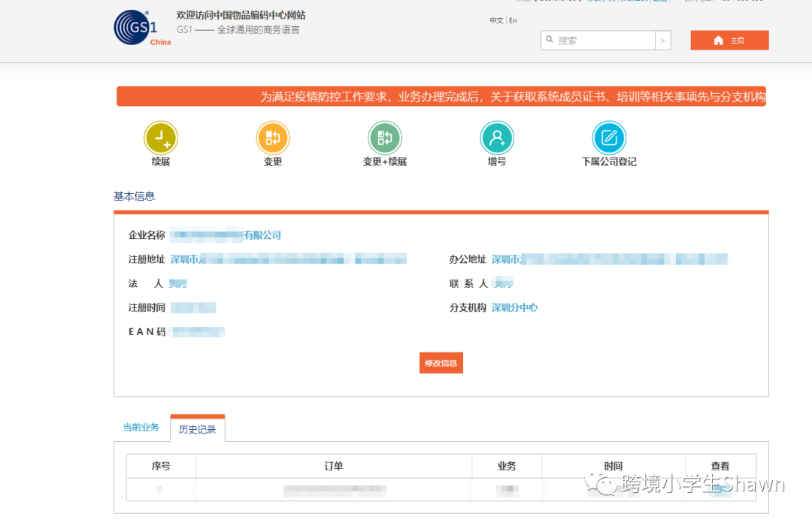Click the home icon on the 主页 button
This screenshot has height=520, width=812.
pyautogui.click(x=717, y=40)
